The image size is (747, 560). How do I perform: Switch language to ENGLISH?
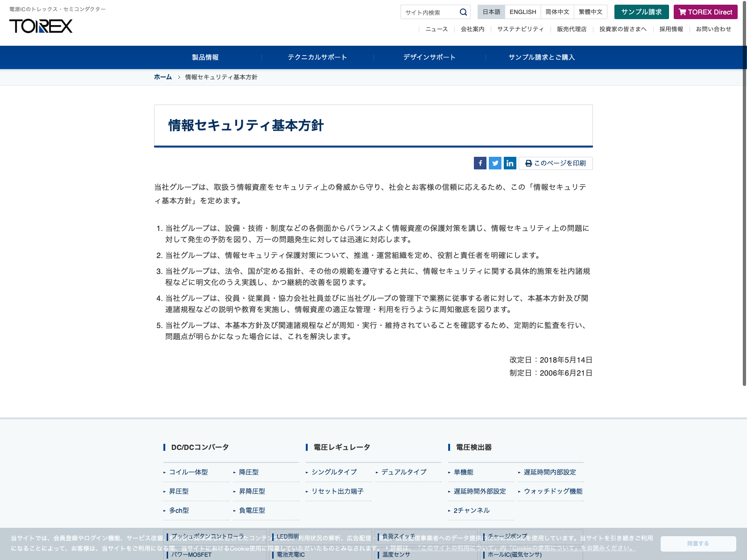(x=522, y=12)
